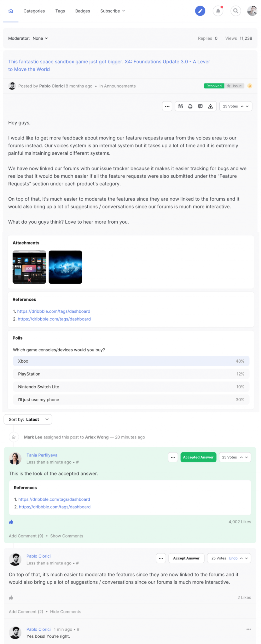
Task: Click the blue pencil compose icon
Action: point(200,11)
